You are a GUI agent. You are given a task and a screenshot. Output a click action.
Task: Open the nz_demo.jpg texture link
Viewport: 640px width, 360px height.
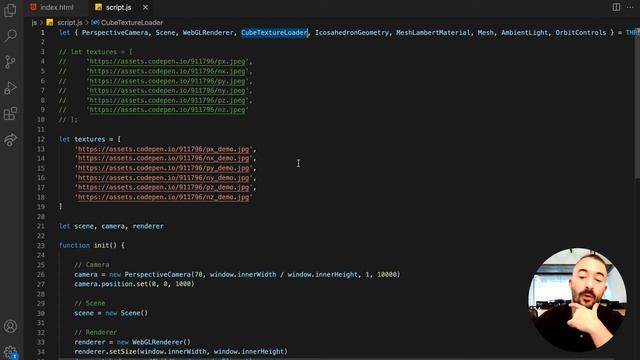pos(163,197)
